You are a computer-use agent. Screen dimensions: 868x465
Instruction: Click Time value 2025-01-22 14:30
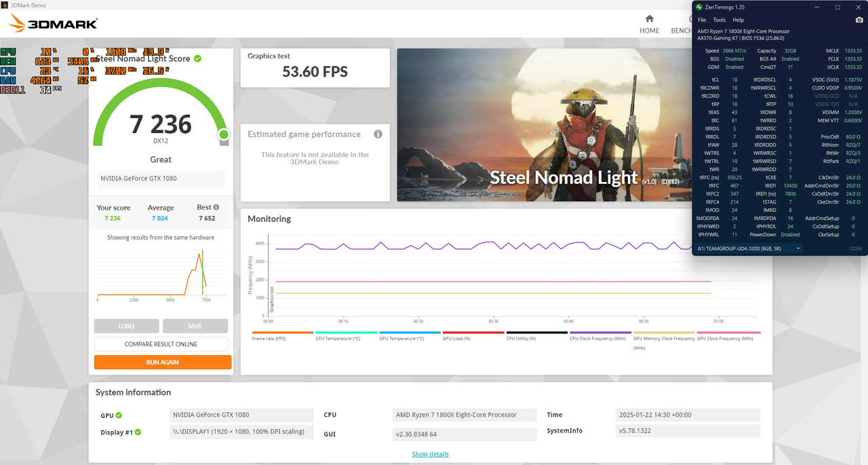688,415
